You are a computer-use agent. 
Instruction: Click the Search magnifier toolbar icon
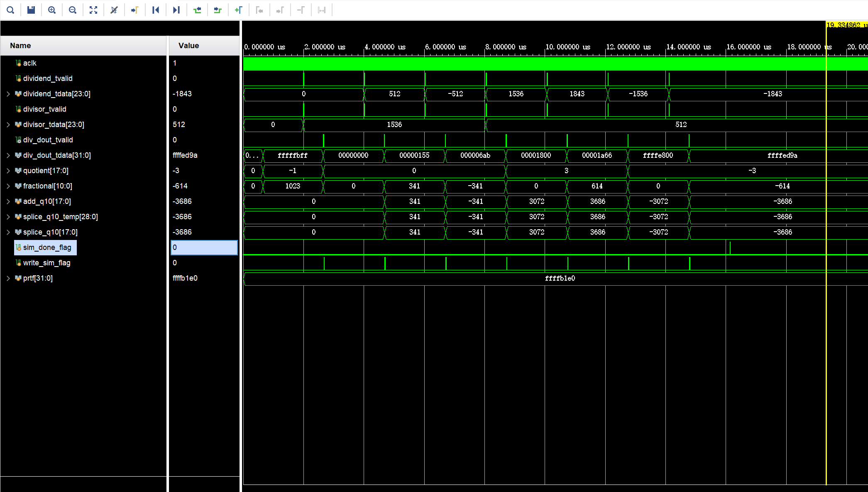[x=10, y=10]
